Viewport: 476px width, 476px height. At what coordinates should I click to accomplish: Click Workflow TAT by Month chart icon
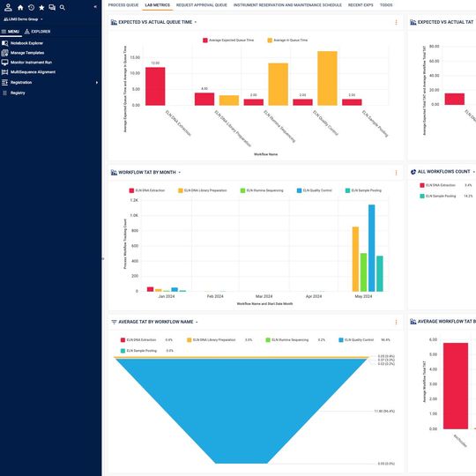[x=114, y=173]
